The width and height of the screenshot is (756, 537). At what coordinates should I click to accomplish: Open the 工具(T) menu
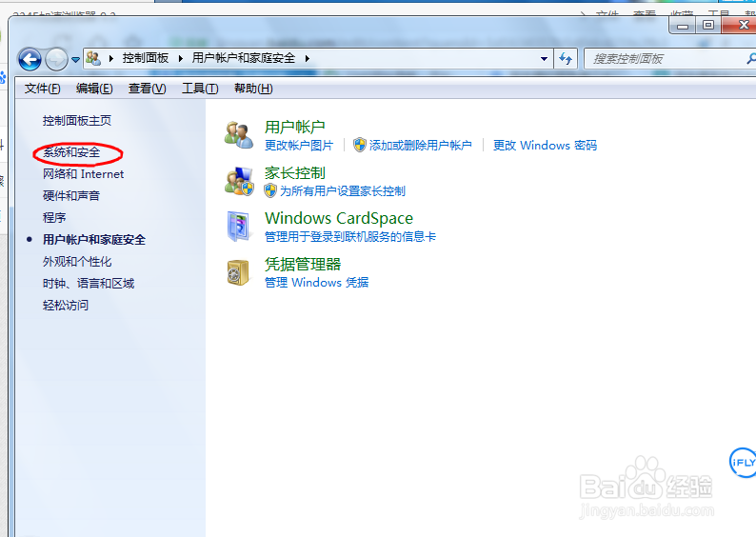click(200, 89)
